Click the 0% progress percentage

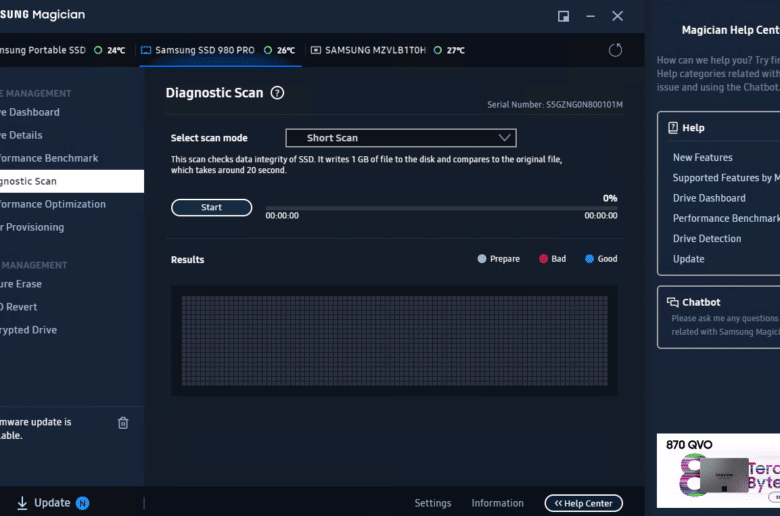pyautogui.click(x=610, y=198)
